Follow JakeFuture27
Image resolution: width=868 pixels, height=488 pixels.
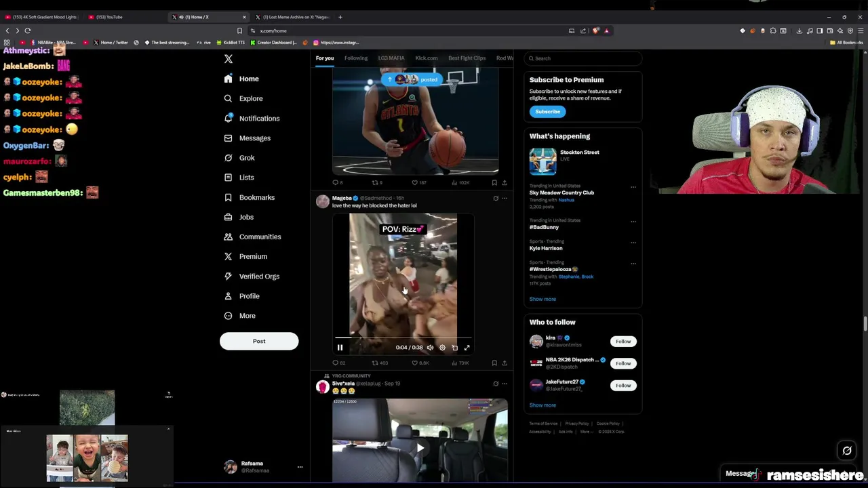(x=623, y=385)
